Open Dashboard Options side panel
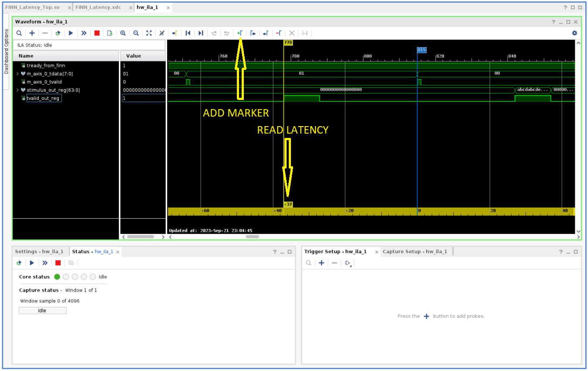Viewport: 588px width, 371px height. click(x=6, y=51)
